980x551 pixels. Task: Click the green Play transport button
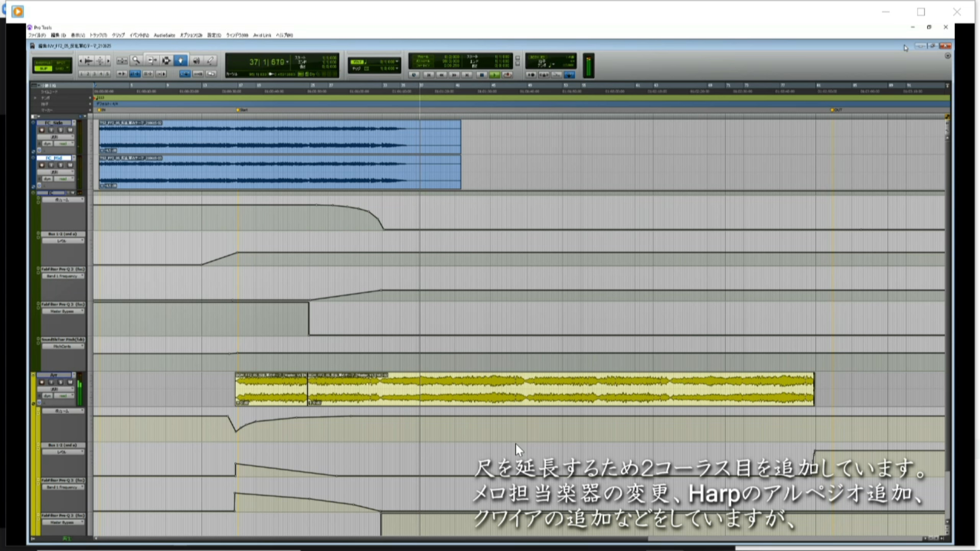pos(495,75)
